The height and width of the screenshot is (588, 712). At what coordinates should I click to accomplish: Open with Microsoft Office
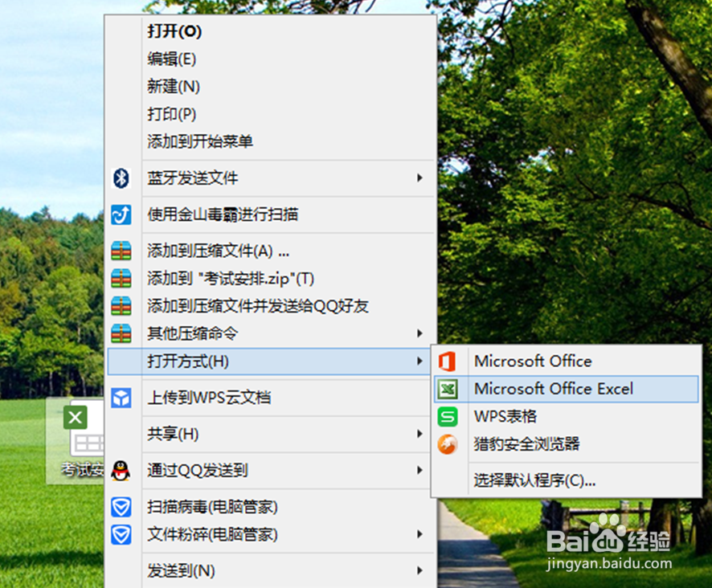click(567, 361)
